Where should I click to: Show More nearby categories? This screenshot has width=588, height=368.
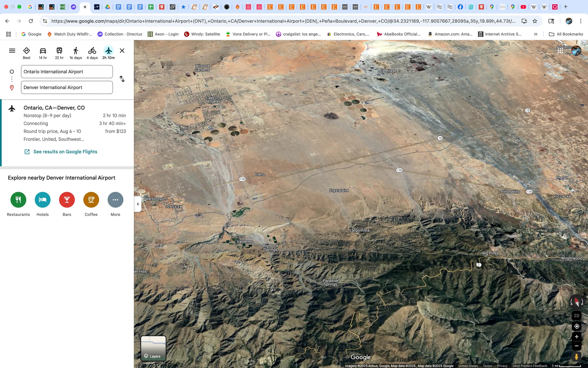pos(115,204)
